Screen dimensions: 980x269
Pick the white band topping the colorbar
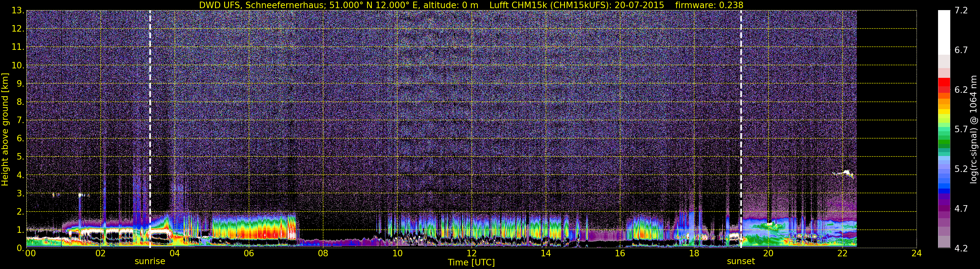tap(944, 32)
